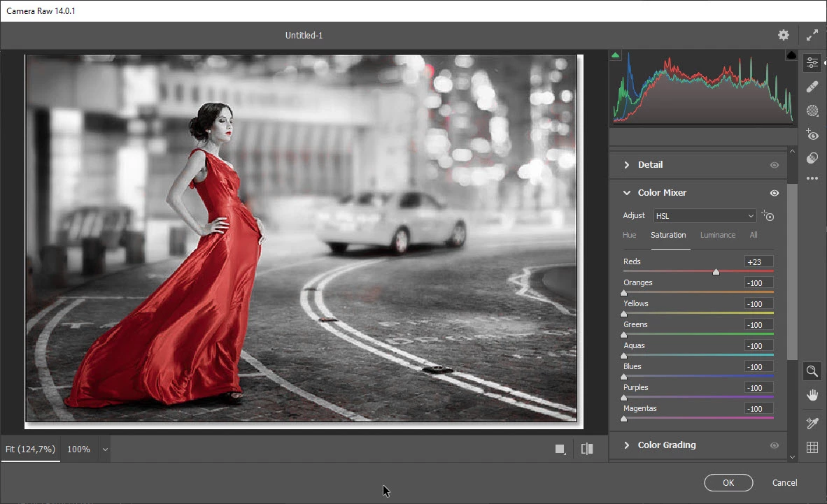Image resolution: width=827 pixels, height=504 pixels.
Task: Toggle Color Grading visibility eye
Action: (x=775, y=445)
